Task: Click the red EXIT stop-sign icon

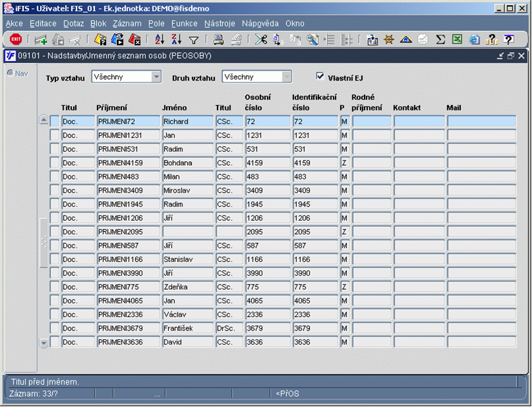Action: pos(16,40)
